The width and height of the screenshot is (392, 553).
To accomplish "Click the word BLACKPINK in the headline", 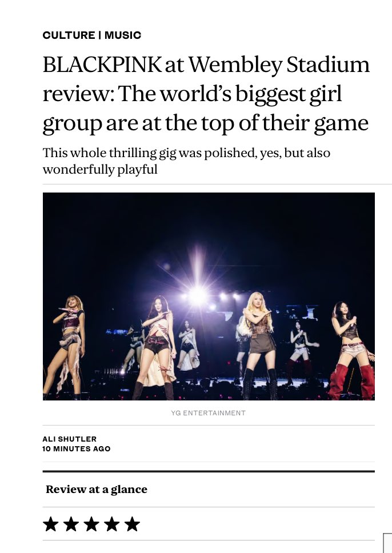I will point(102,65).
